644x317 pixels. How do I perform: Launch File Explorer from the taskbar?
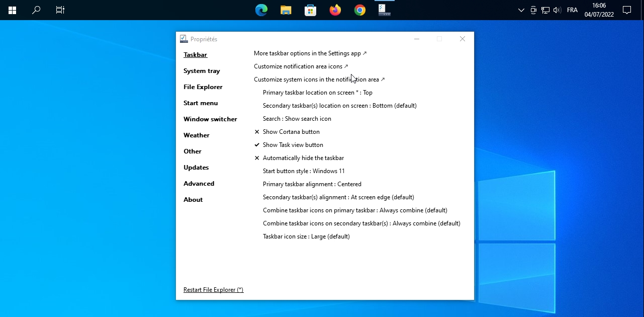point(286,10)
